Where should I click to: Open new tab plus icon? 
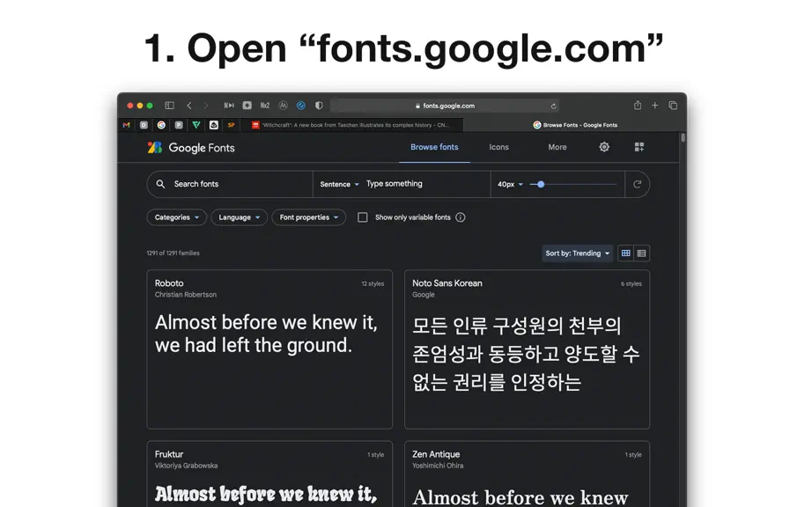coord(655,106)
